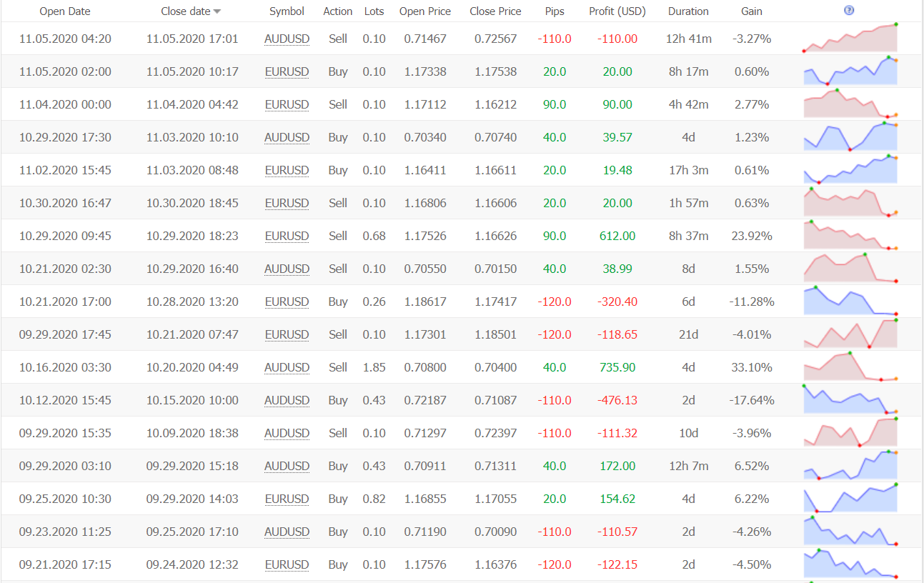Select the 0.82 lots value

pos(374,499)
